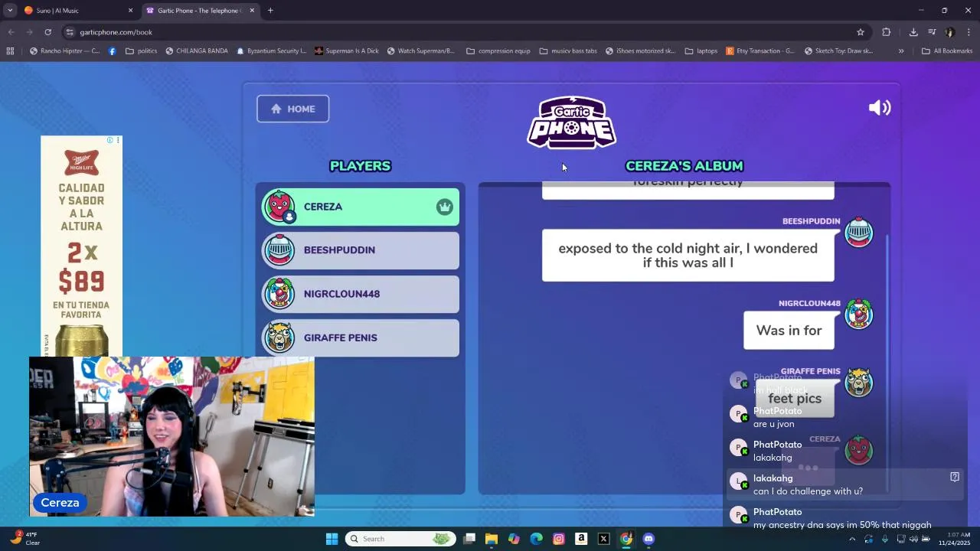Switch to the Suno AI Music tab

77,11
